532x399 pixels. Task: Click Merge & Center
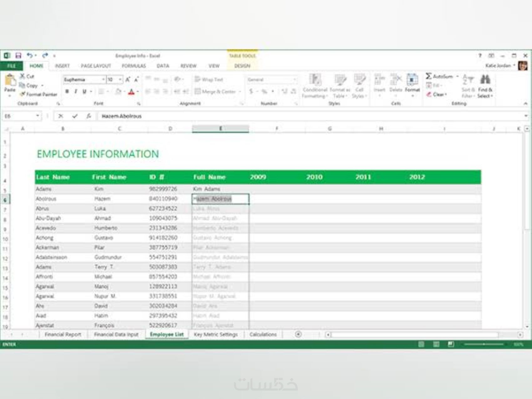pos(215,92)
